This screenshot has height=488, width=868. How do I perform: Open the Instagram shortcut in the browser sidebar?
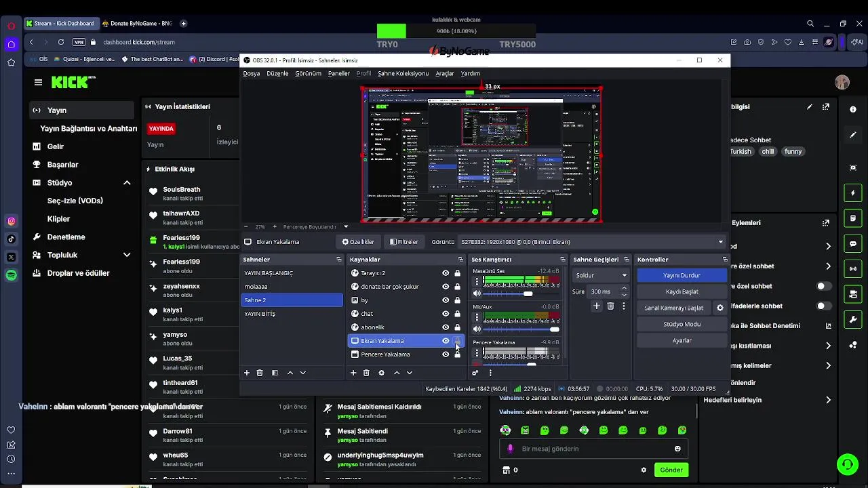pyautogui.click(x=11, y=221)
